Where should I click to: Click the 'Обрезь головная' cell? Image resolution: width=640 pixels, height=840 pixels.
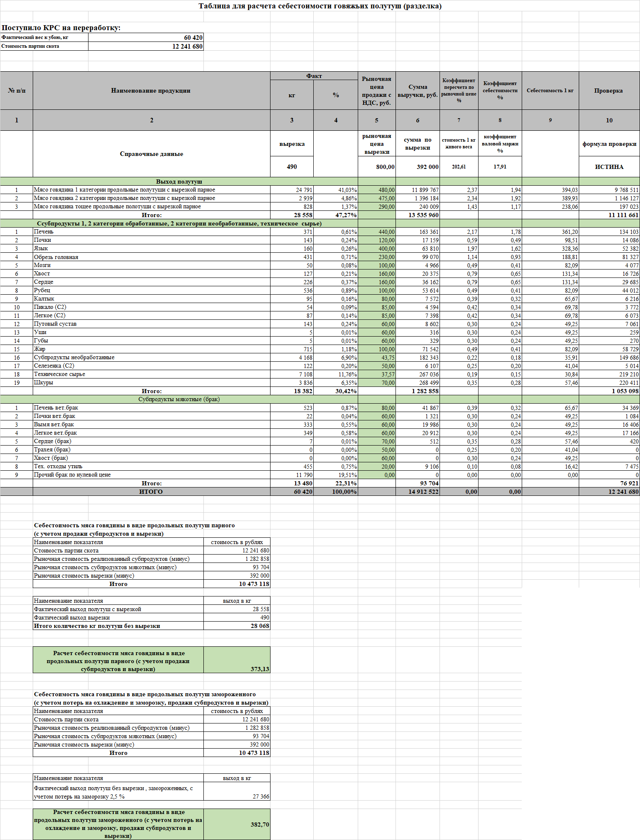[x=151, y=257]
